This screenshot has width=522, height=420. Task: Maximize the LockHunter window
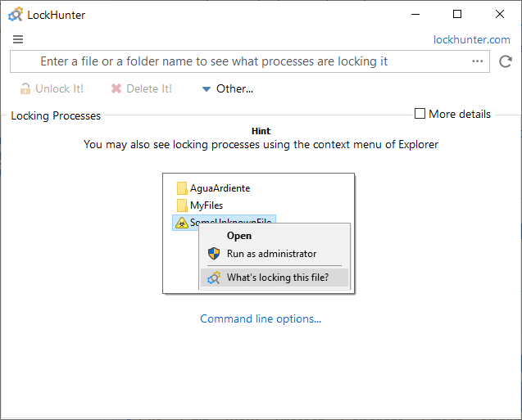[457, 14]
